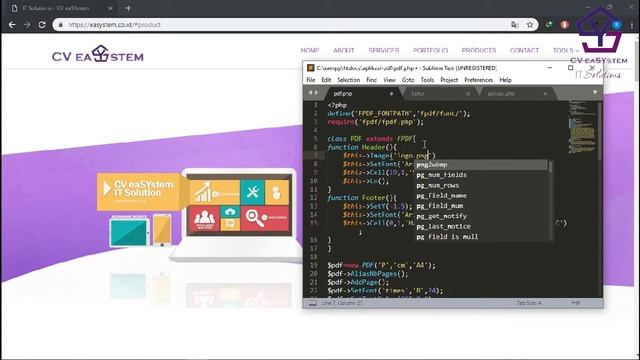The height and width of the screenshot is (360, 640).
Task: Close the second Sublime Text tab
Action: pyautogui.click(x=468, y=94)
